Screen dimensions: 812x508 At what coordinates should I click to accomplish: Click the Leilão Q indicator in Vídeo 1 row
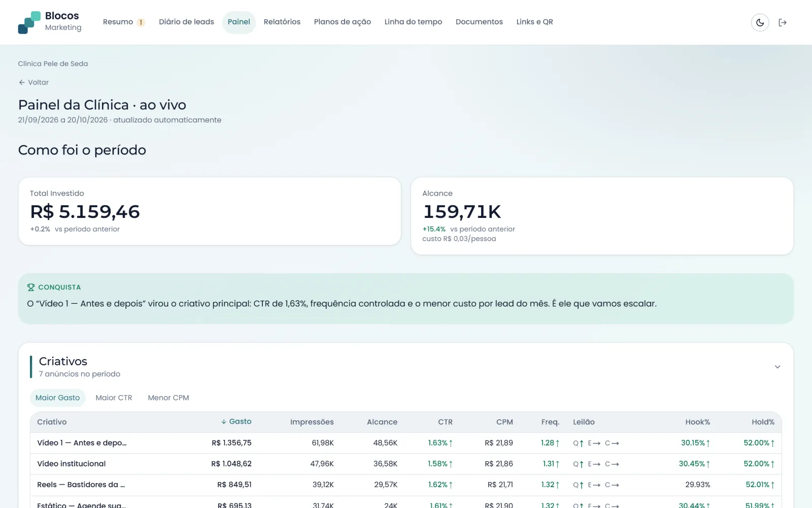click(x=578, y=443)
